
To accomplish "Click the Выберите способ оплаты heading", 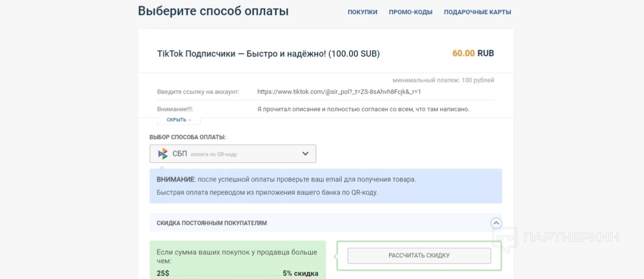I will (213, 11).
